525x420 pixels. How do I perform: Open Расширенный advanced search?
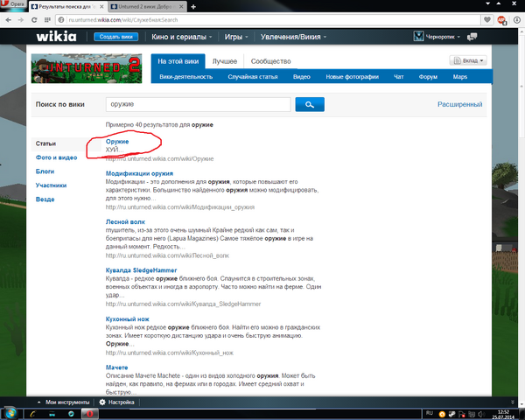[x=459, y=104]
